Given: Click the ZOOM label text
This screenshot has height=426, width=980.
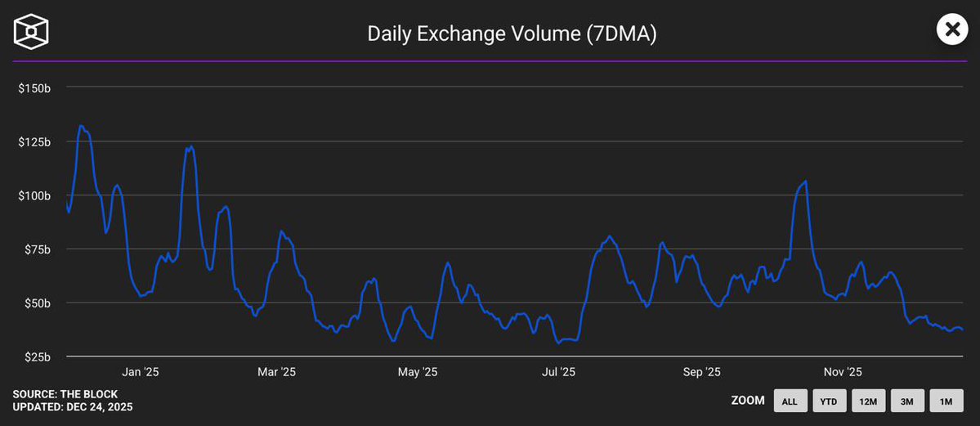Looking at the screenshot, I should [x=748, y=401].
